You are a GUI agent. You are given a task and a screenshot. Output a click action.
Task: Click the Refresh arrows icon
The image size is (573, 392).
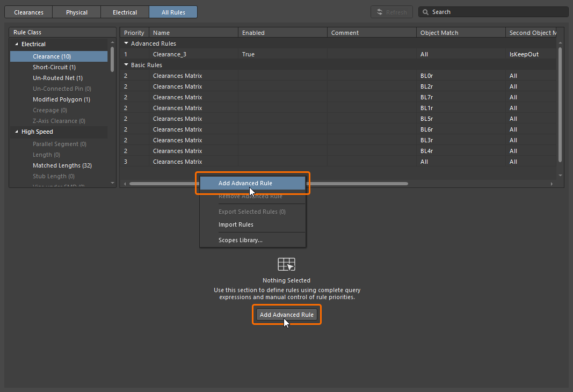tap(380, 12)
